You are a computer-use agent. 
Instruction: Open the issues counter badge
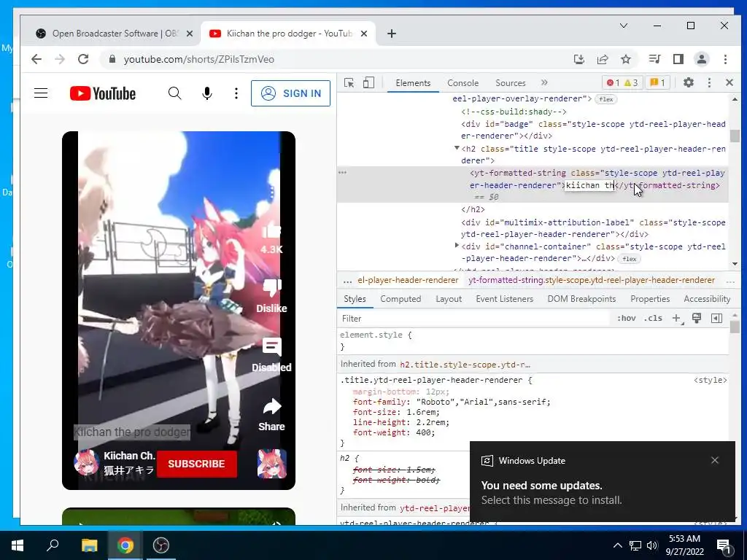(x=657, y=83)
